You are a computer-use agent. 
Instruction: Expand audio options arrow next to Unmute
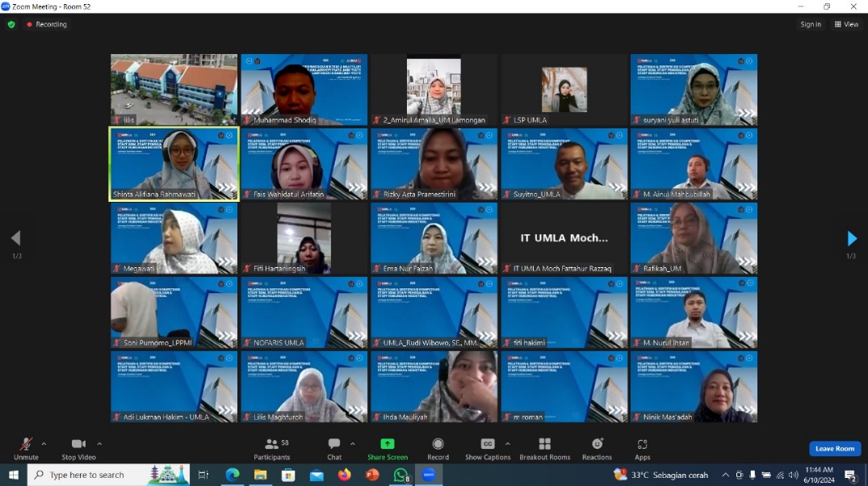coord(44,443)
